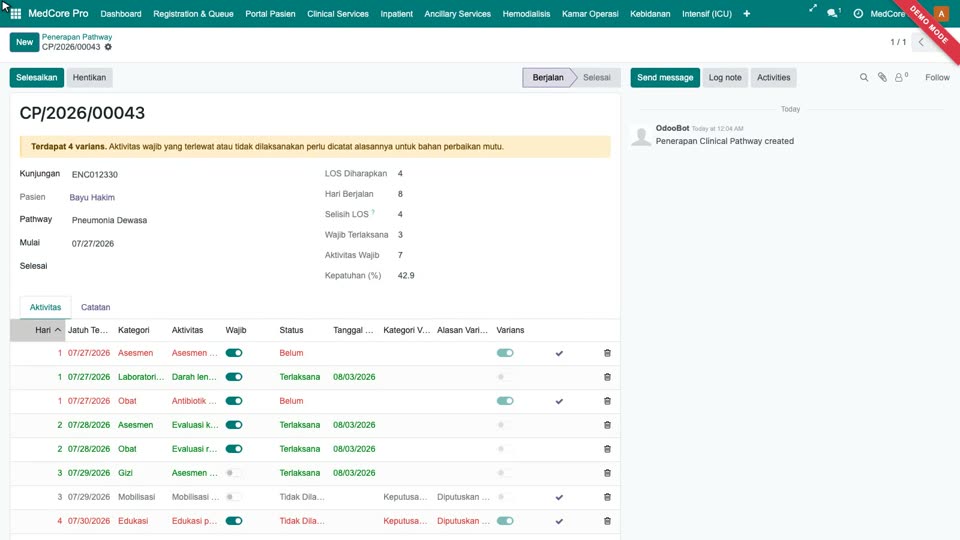Delete the Antibiotik Obat row
Image resolution: width=960 pixels, height=540 pixels.
pyautogui.click(x=607, y=401)
